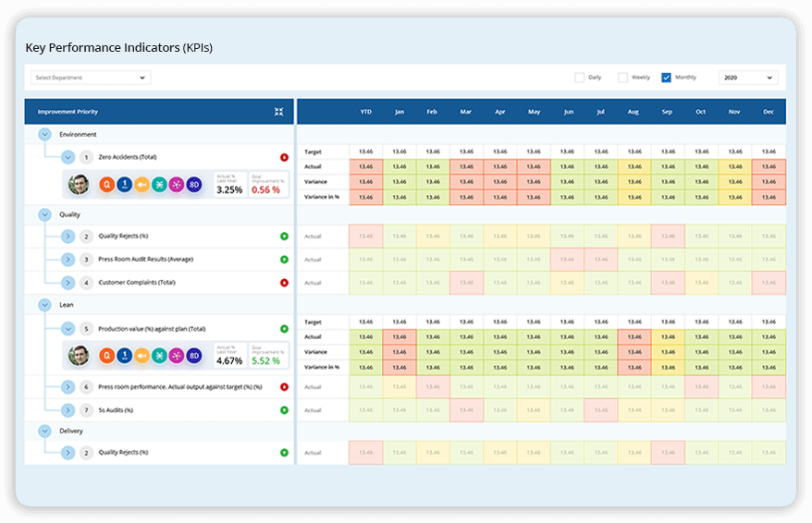Viewport: 812px width, 523px height.
Task: Click the YTD column header
Action: [x=365, y=112]
